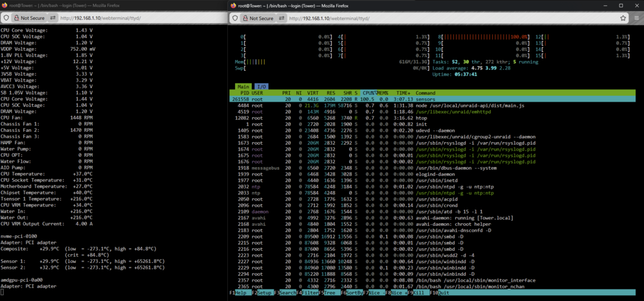Screen dimensions: 644x301
Task: Click F9Kill in the htop footer
Action: [419, 293]
